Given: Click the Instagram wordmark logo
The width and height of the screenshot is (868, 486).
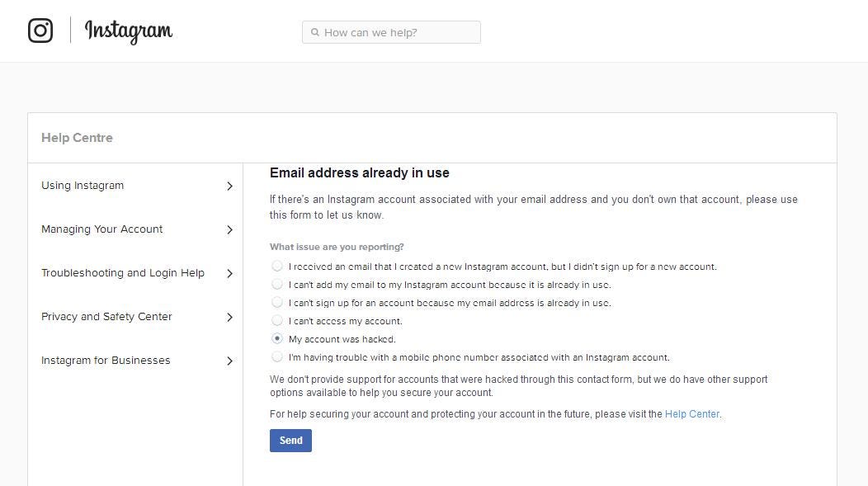Looking at the screenshot, I should 129,31.
